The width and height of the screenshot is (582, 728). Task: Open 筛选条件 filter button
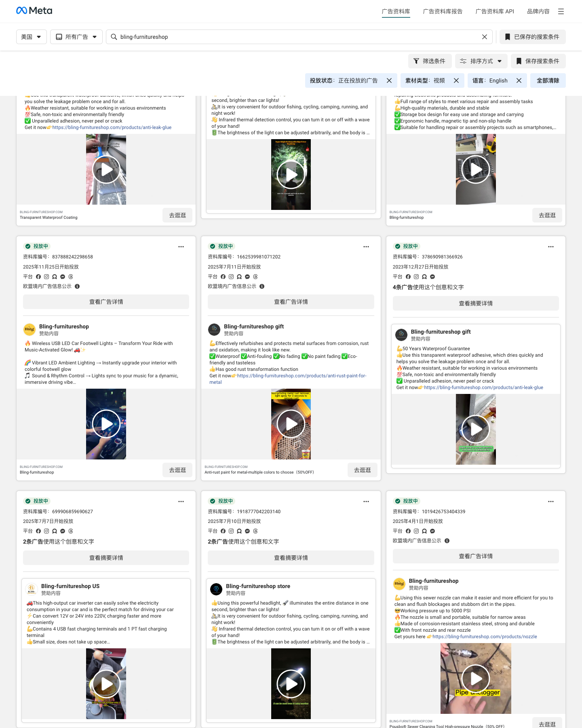[430, 61]
